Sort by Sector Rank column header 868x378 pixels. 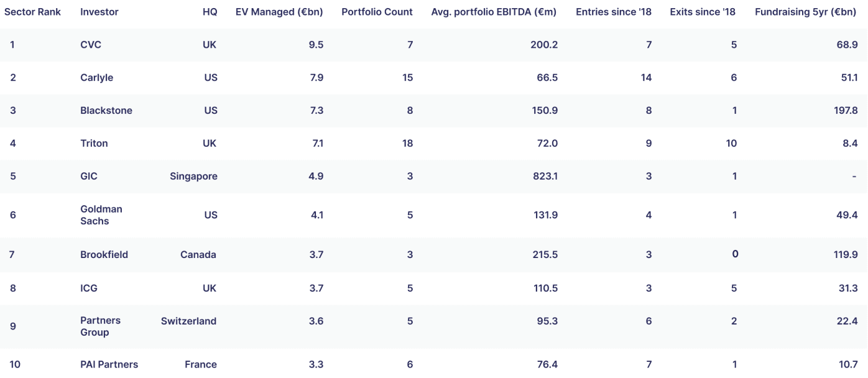pyautogui.click(x=32, y=12)
